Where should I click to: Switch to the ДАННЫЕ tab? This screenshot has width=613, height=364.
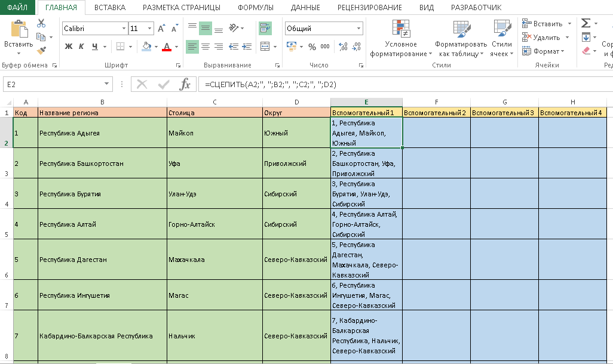point(305,7)
